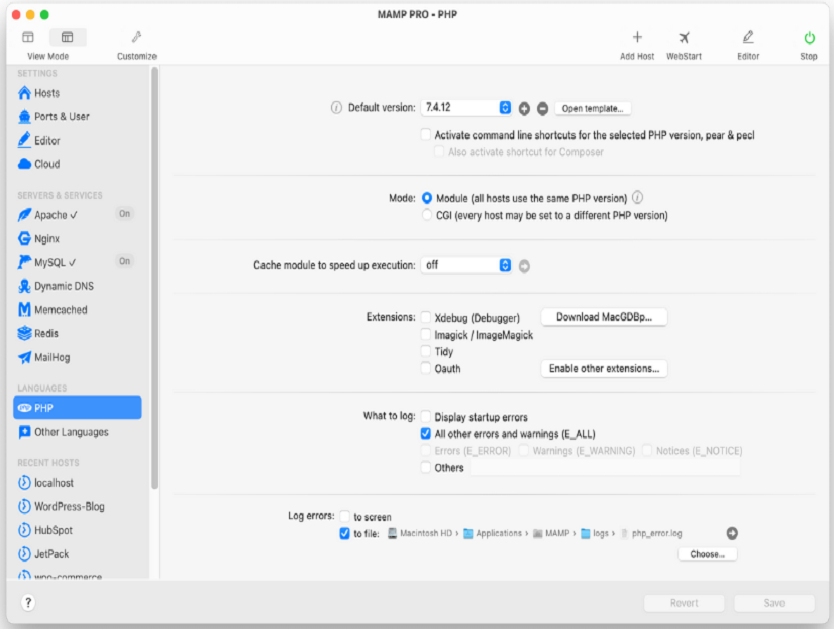Check Display startup errors
The image size is (834, 629).
[x=426, y=416]
